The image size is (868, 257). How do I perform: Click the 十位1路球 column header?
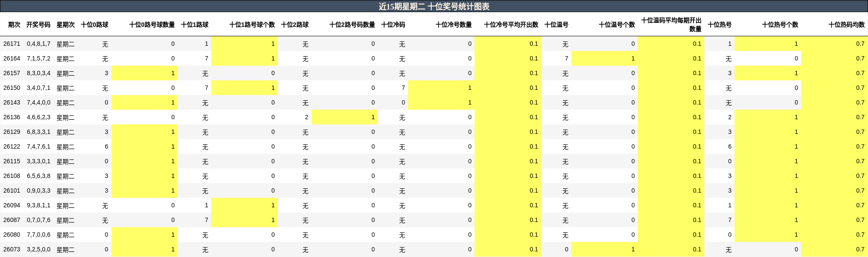pos(195,25)
